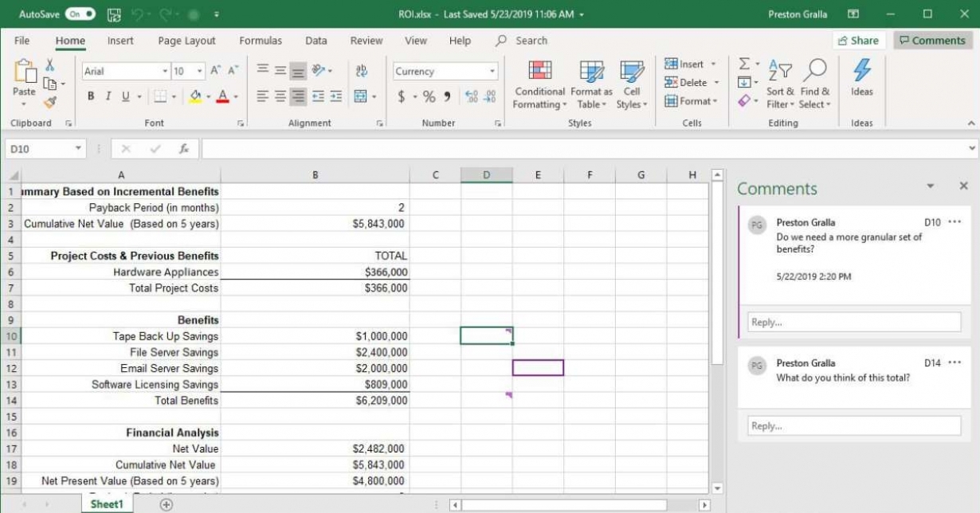
Task: Click the Merge & Center icon
Action: coord(360,96)
